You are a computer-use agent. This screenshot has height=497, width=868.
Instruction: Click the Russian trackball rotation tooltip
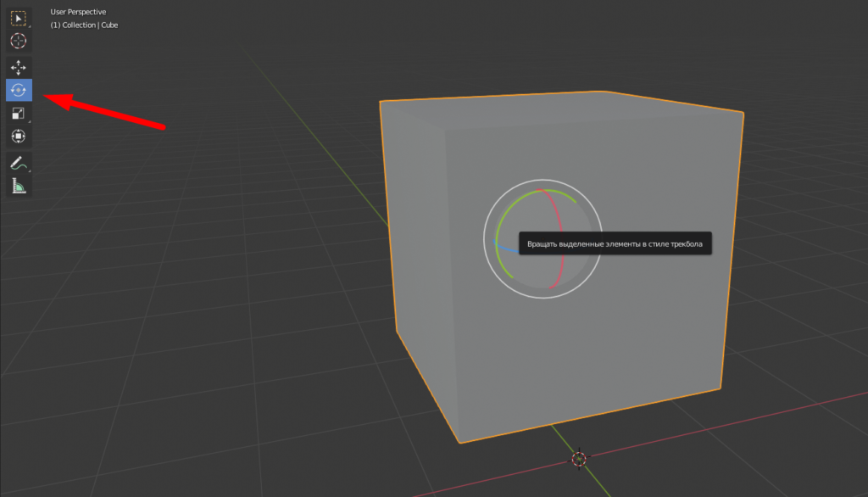coord(615,244)
